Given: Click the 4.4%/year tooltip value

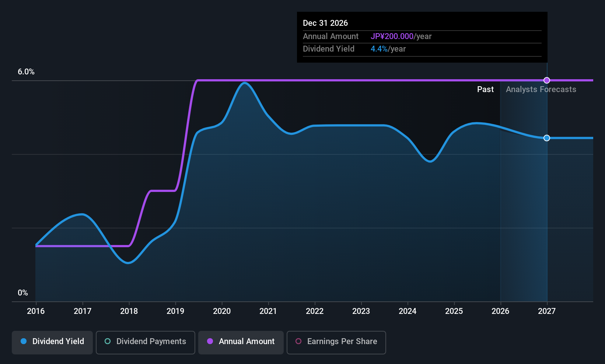Looking at the screenshot, I should (x=388, y=49).
